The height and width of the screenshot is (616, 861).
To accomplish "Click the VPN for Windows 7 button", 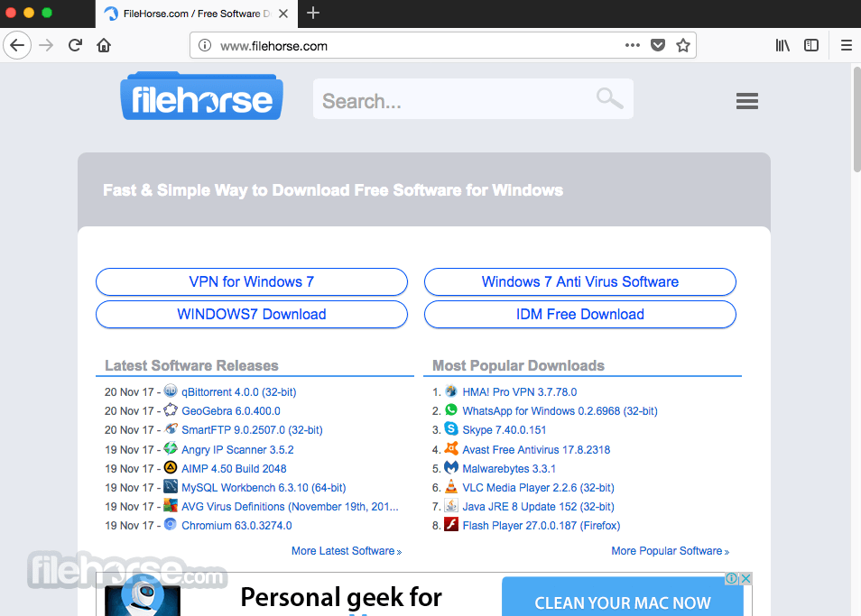I will (x=252, y=282).
